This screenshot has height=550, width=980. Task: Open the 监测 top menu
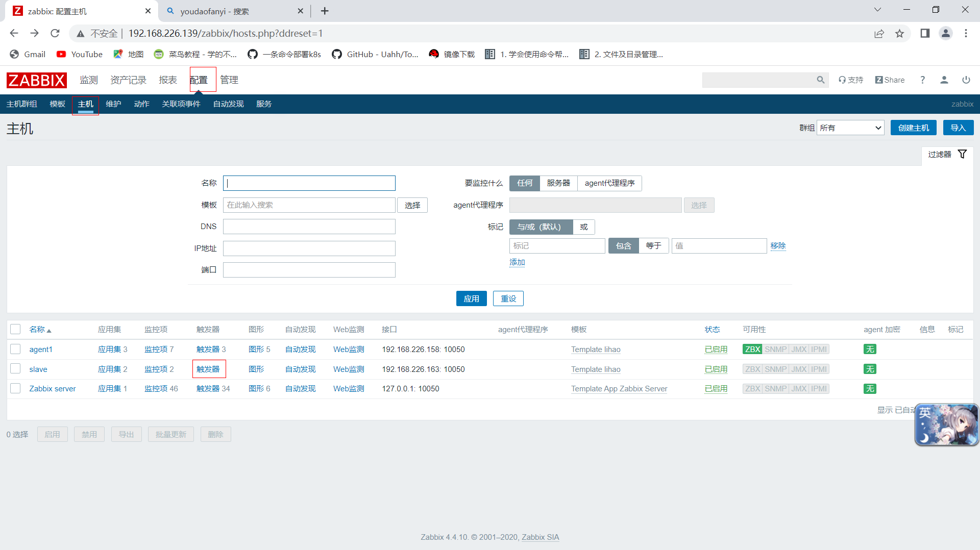tap(89, 80)
